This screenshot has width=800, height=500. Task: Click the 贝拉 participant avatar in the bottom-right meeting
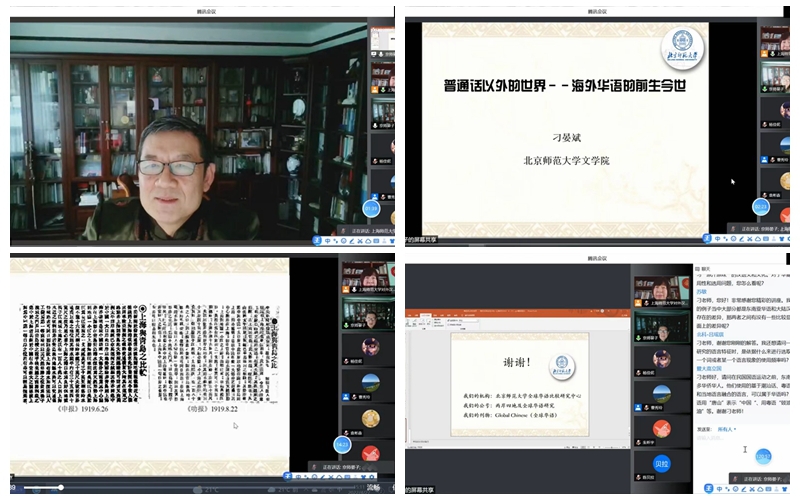click(661, 465)
